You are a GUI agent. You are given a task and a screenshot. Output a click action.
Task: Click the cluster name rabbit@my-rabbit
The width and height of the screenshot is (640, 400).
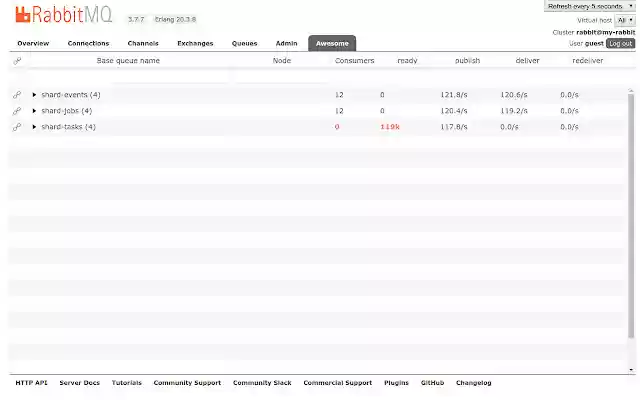(x=606, y=32)
